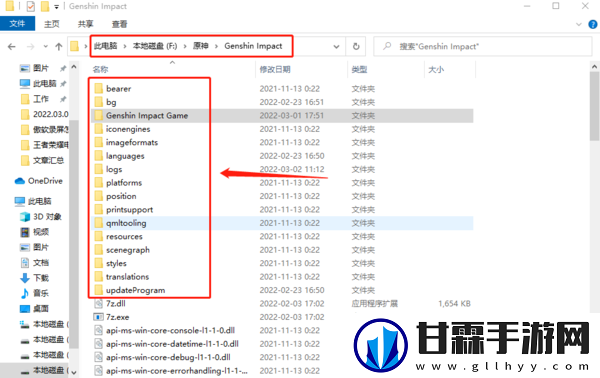Expand the ribbon chevron
This screenshot has height=378, width=600.
click(579, 24)
